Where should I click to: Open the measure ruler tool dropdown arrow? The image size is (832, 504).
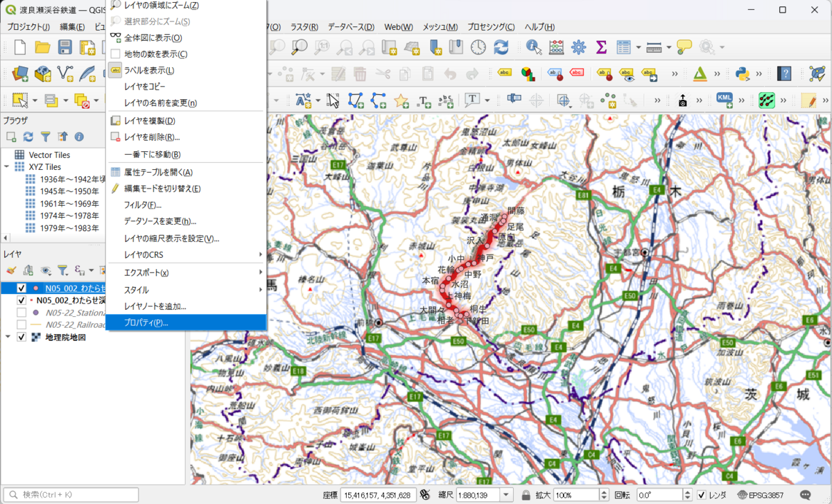(668, 48)
